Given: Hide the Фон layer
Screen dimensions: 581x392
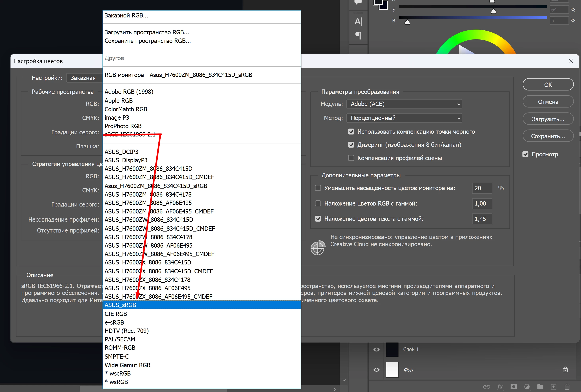Looking at the screenshot, I should tap(376, 370).
